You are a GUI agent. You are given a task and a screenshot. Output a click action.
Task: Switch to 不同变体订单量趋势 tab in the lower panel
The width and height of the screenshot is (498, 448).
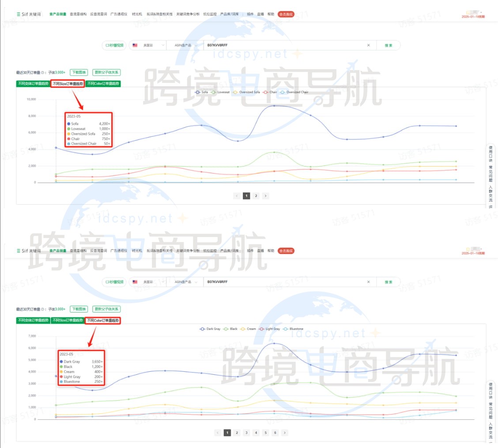click(33, 320)
